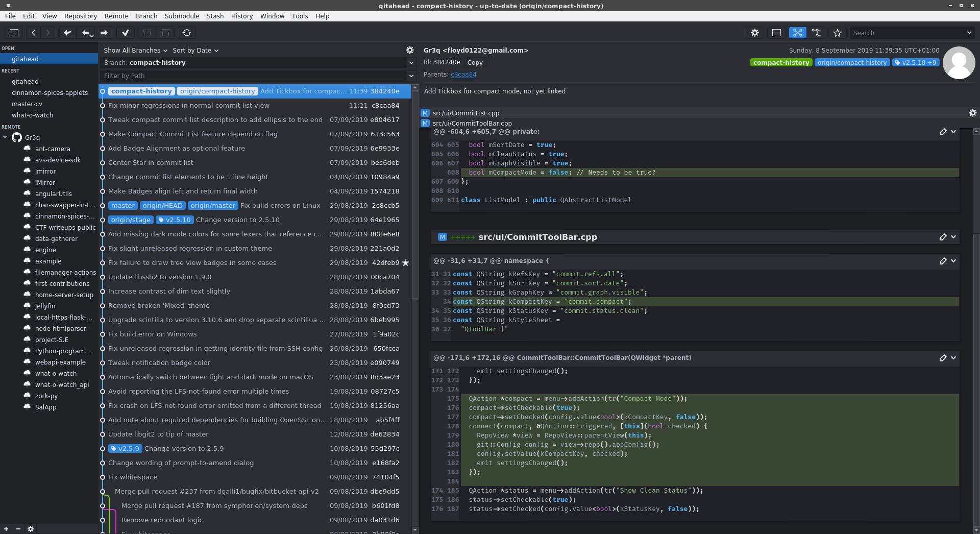The image size is (980, 534).
Task: Click the v2.5.10 +9 tag badge
Action: [x=916, y=63]
